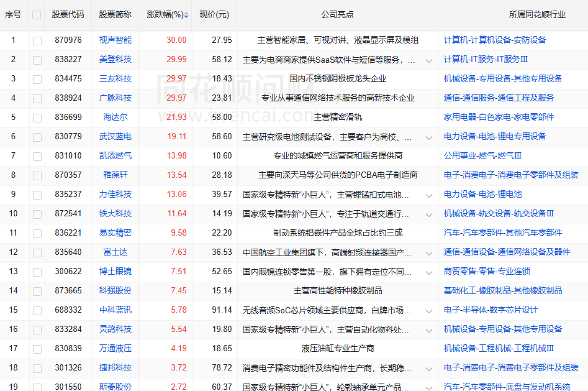This screenshot has height=391, width=588.
Task: Click the 科强股份 stock name
Action: (x=115, y=291)
